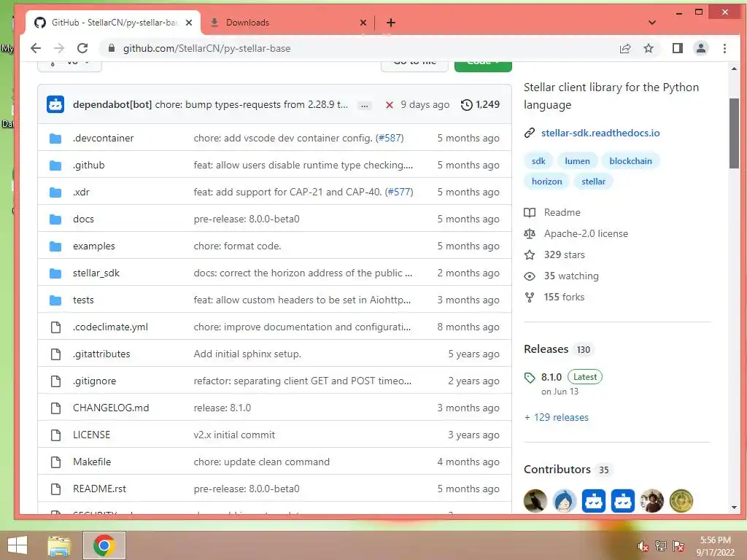This screenshot has width=747, height=560.
Task: Click the share page icon in address bar
Action: tap(625, 48)
